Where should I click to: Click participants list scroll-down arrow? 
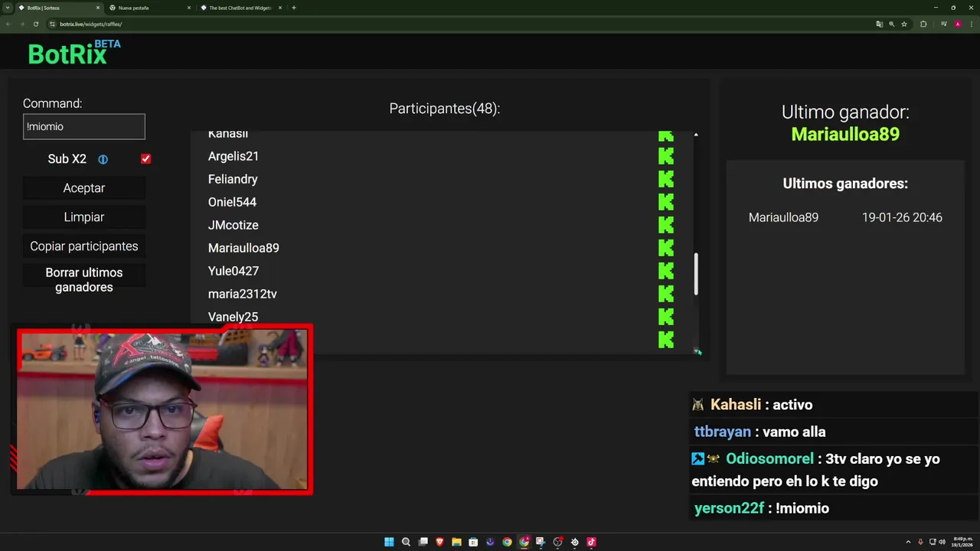pyautogui.click(x=696, y=350)
